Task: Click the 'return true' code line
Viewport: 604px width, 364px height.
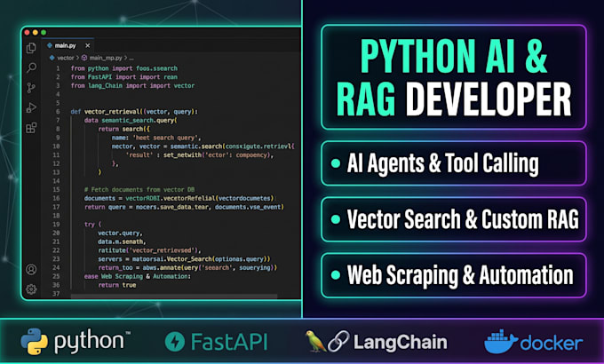Action: 117,285
